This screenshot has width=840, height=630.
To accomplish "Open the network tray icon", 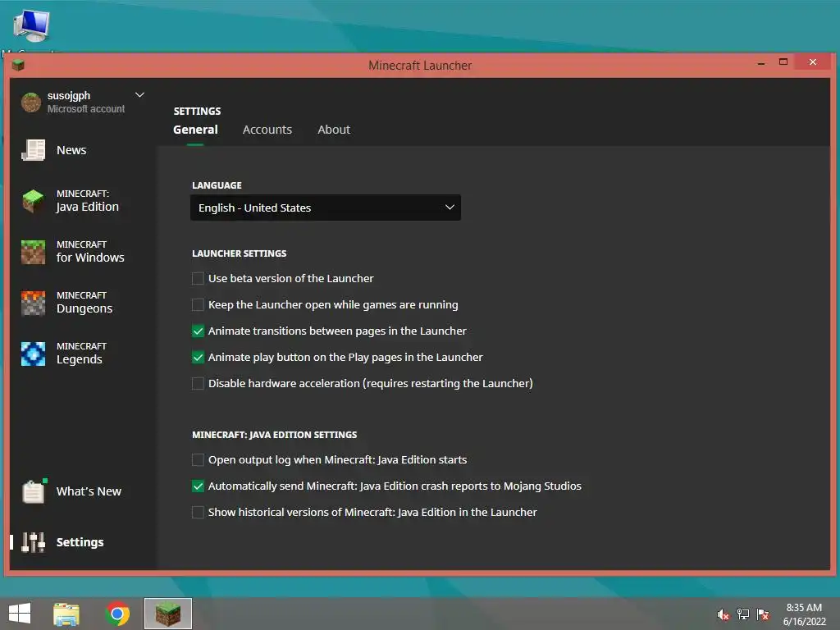I will [743, 614].
